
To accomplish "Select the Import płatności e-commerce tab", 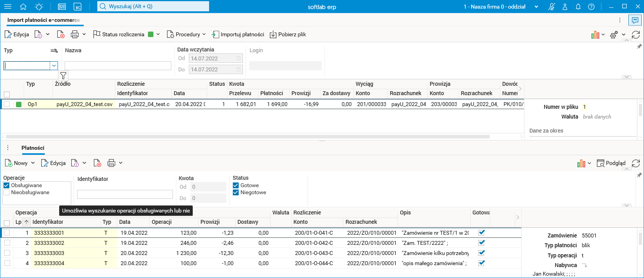I will click(x=44, y=20).
